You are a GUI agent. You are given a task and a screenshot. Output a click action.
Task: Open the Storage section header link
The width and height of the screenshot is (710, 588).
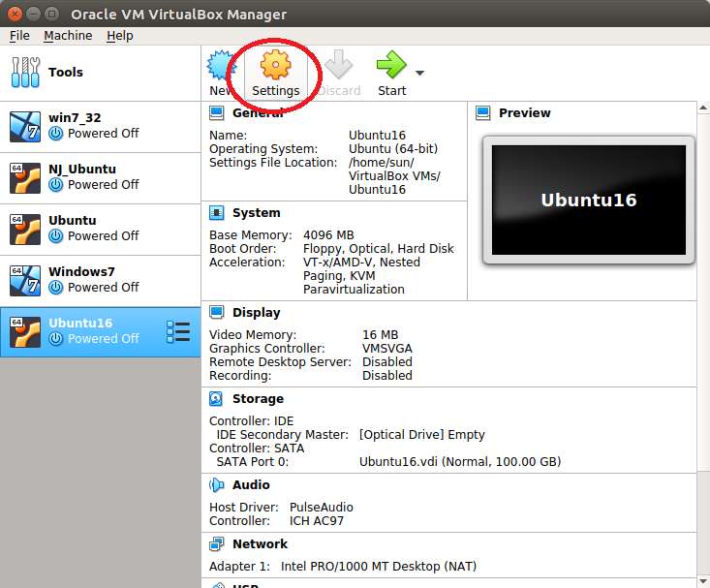[x=258, y=399]
